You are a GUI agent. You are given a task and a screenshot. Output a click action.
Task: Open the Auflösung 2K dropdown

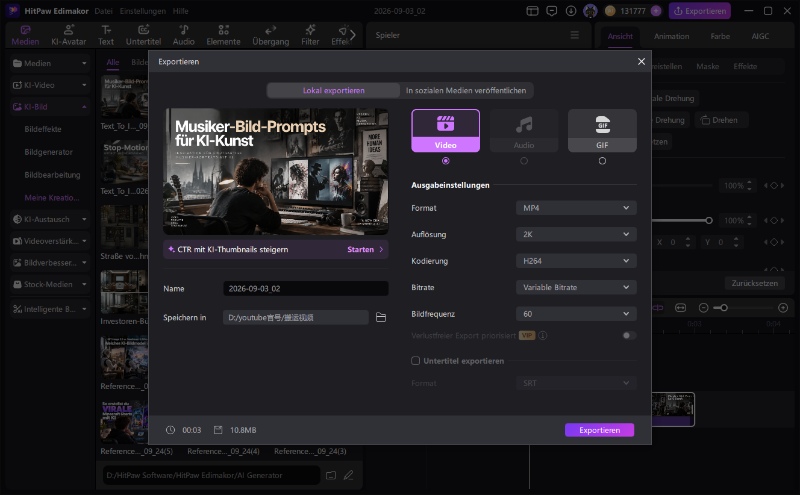click(x=576, y=234)
